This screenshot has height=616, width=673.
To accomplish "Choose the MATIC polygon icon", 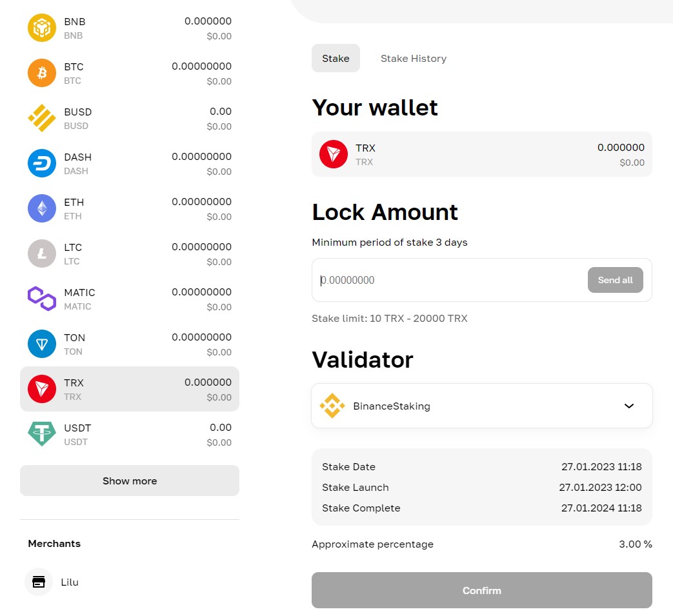I will click(x=42, y=299).
